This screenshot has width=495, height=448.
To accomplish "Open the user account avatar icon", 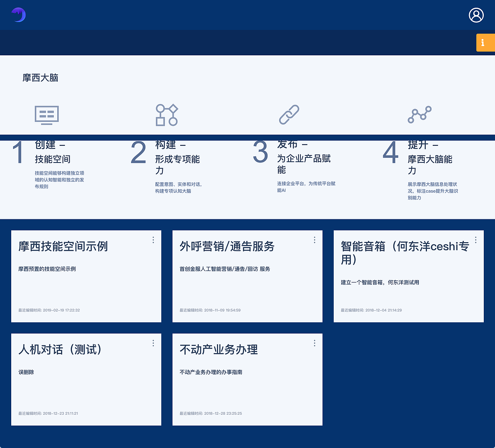I will click(x=476, y=15).
